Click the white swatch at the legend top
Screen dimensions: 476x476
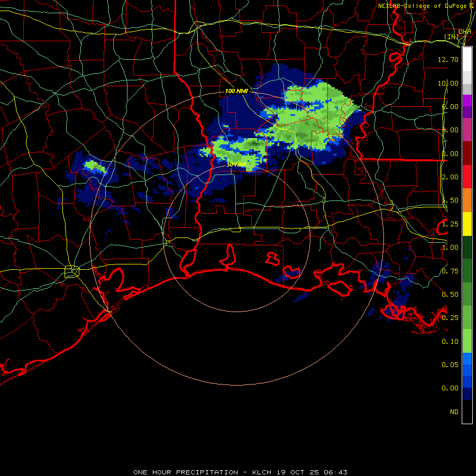click(467, 59)
